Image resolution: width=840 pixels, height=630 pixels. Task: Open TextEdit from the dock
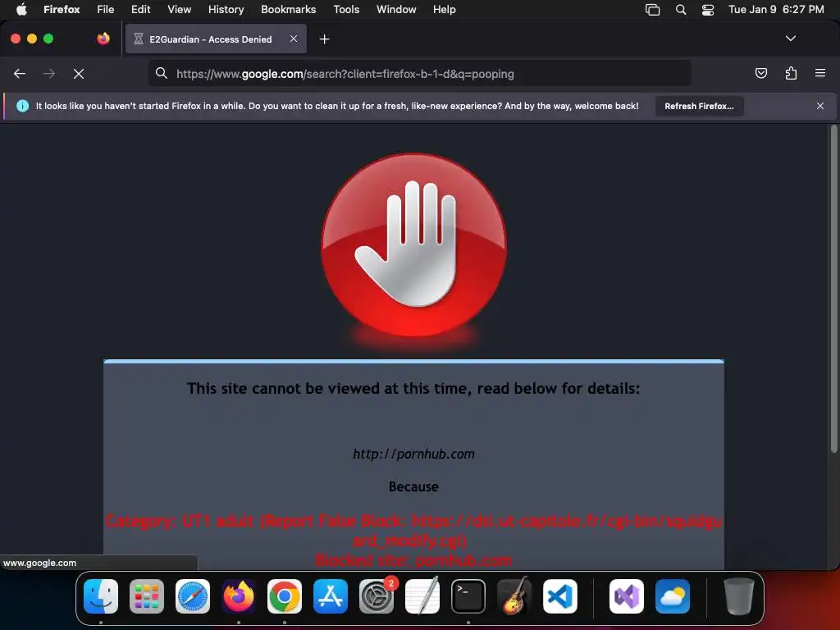click(422, 596)
